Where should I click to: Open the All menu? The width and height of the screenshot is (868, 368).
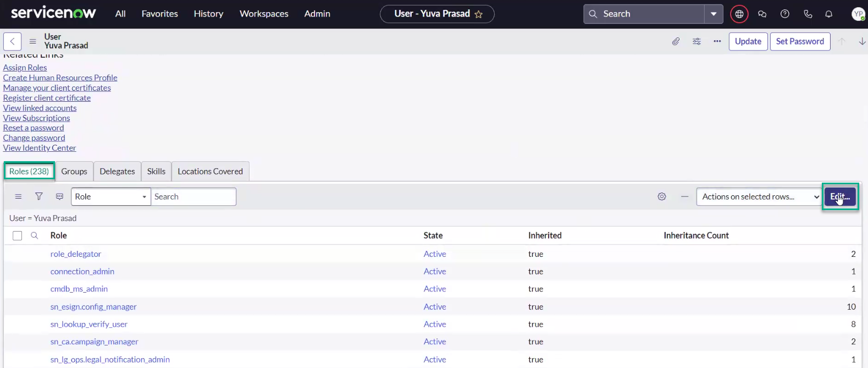point(120,14)
